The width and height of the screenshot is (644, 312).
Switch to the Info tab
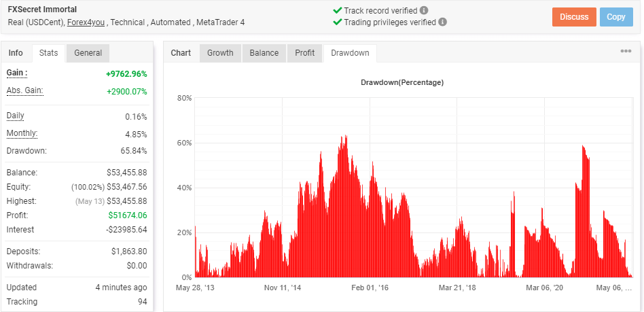(16, 52)
